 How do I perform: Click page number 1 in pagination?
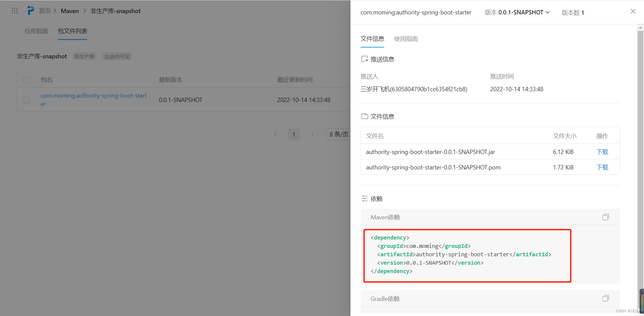coord(294,134)
